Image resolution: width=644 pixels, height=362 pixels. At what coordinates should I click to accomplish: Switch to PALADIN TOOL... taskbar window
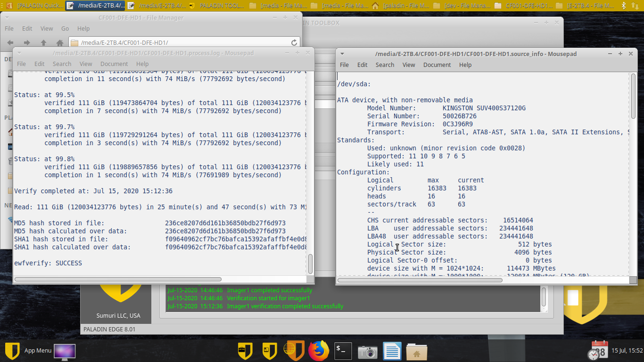point(217,6)
